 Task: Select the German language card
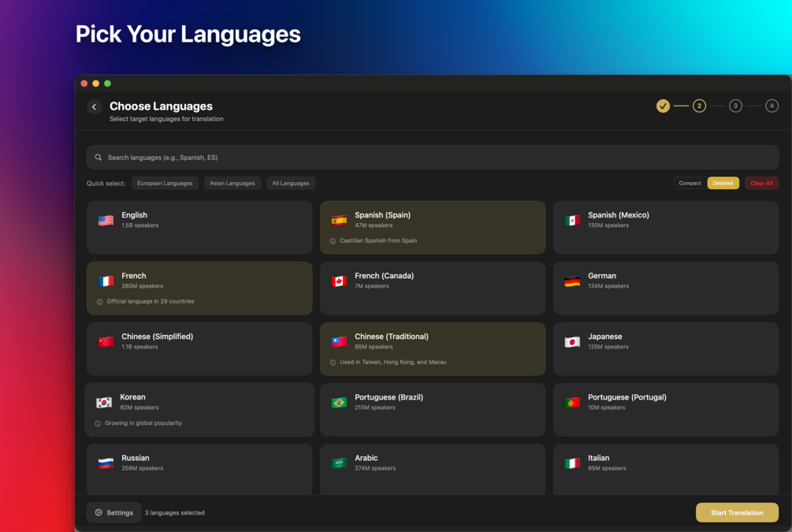pos(666,288)
